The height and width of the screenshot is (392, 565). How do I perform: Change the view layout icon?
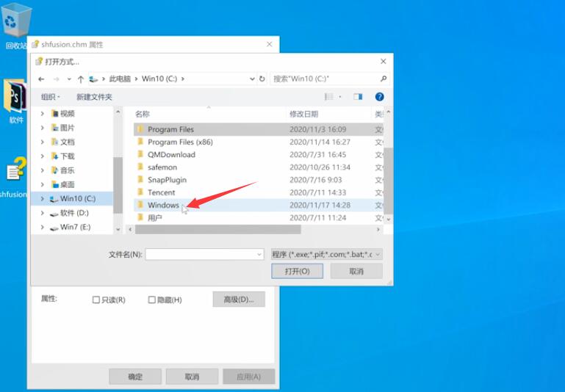[329, 96]
